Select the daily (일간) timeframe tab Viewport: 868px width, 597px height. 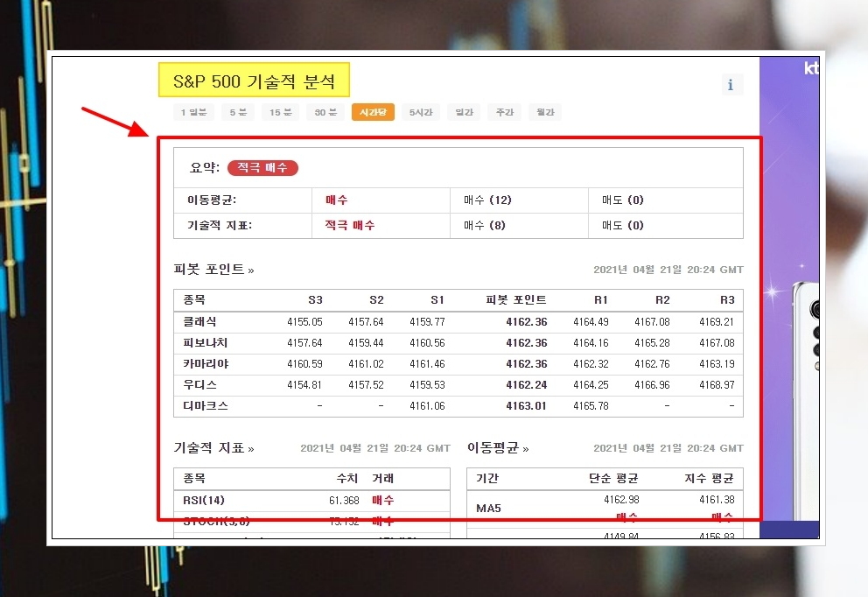pos(464,112)
